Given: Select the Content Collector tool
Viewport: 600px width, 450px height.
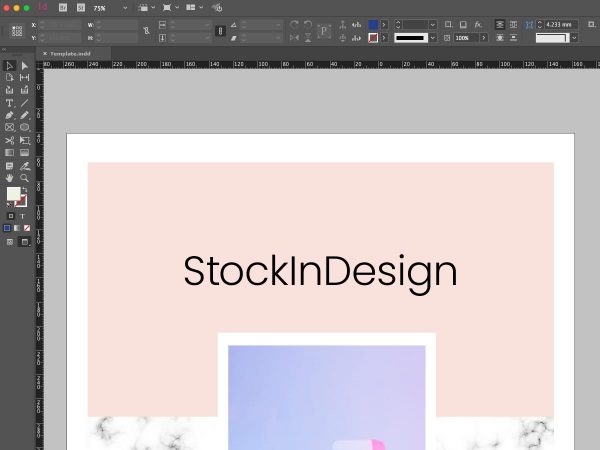Looking at the screenshot, I should click(x=10, y=90).
